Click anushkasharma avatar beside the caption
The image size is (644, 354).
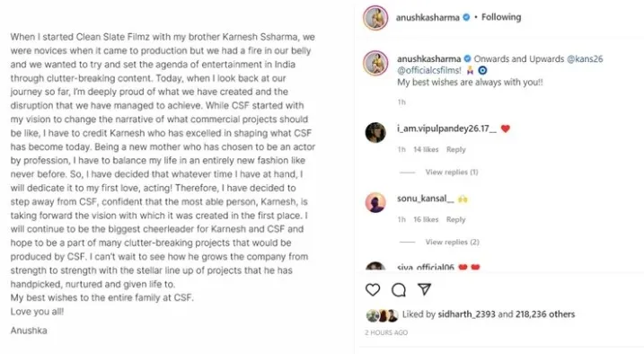(375, 63)
